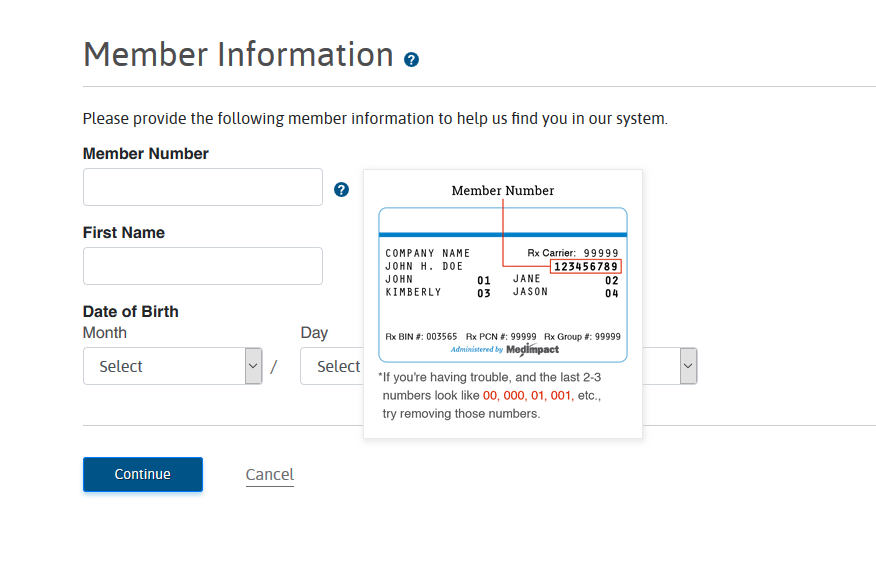Select the First Name input field
This screenshot has height=580, width=876.
pyautogui.click(x=202, y=266)
